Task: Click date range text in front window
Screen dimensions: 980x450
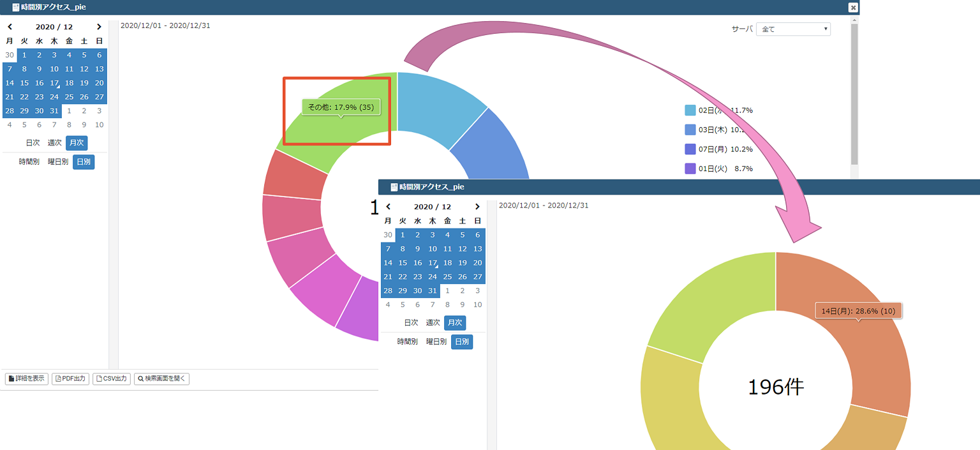Action: [x=544, y=206]
